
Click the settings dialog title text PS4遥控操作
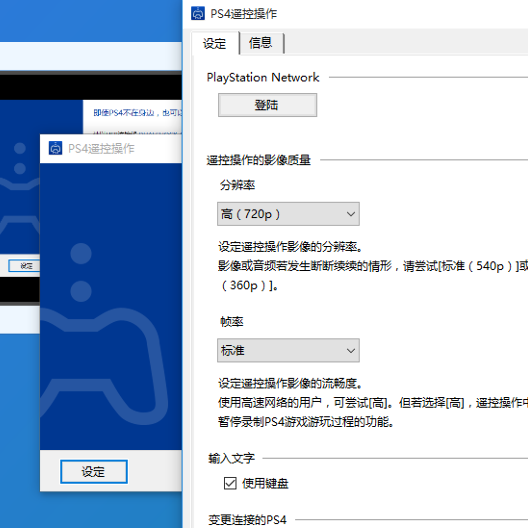pos(243,14)
